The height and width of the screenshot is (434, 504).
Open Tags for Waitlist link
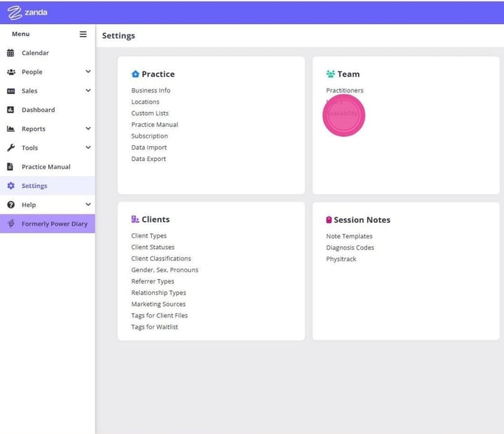click(155, 327)
